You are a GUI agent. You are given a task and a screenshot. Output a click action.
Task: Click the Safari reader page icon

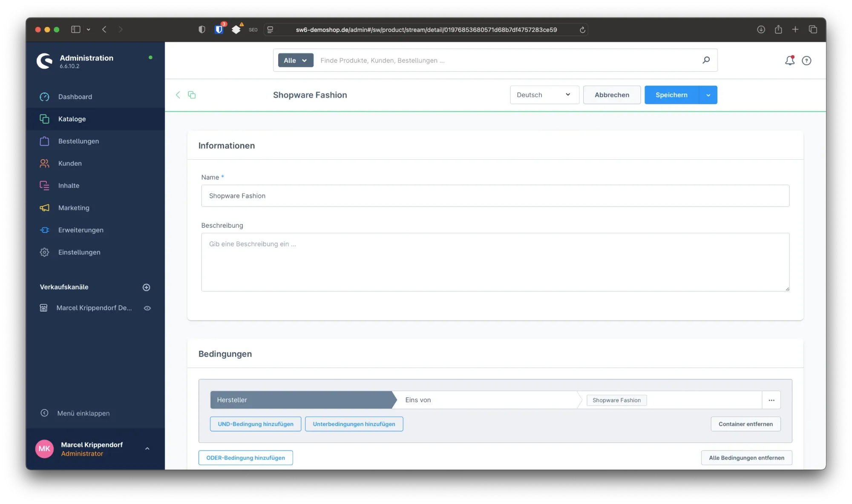coord(270,29)
